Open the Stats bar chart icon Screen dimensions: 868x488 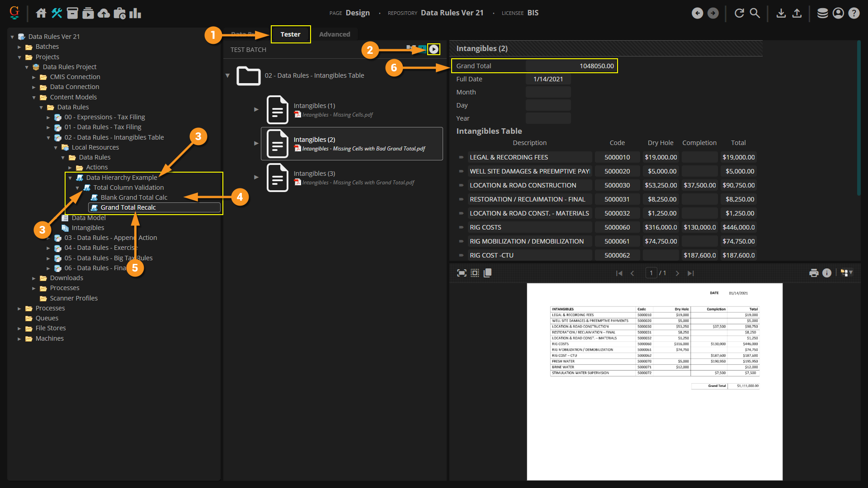[x=135, y=13]
